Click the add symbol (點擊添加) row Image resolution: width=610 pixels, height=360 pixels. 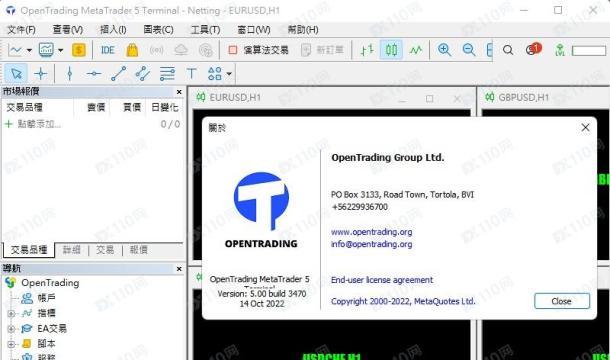[x=92, y=124]
